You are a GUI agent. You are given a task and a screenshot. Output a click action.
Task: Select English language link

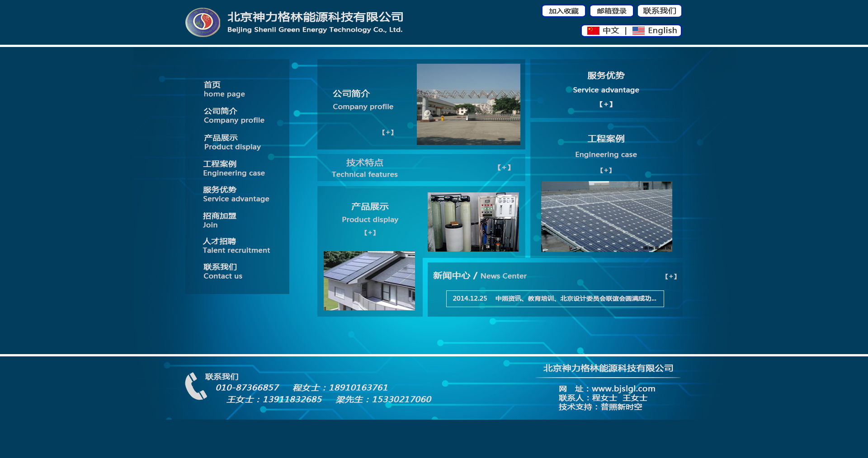662,31
